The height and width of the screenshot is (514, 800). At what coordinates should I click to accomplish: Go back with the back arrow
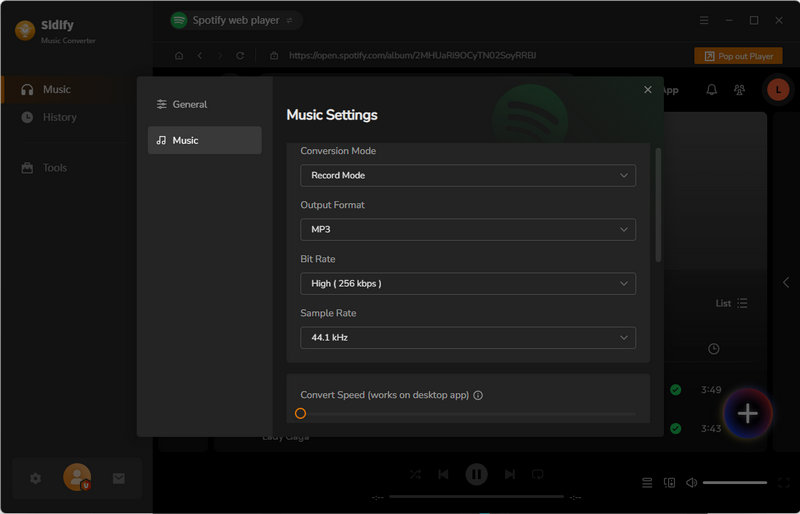click(x=200, y=56)
